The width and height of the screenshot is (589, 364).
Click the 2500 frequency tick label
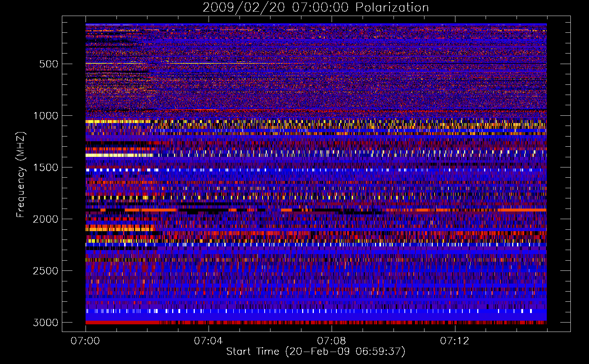coord(46,271)
